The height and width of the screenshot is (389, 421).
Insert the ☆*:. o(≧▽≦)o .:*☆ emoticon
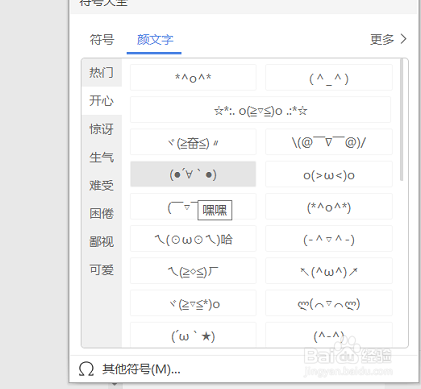[x=260, y=110]
